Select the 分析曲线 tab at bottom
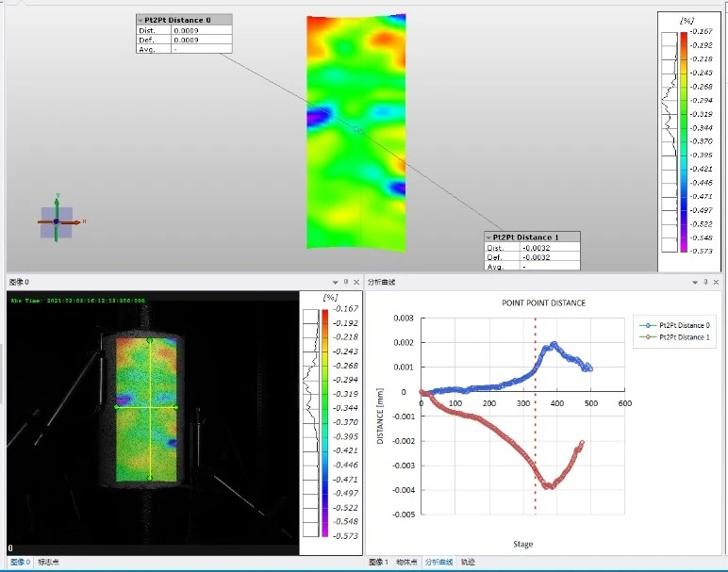Image resolution: width=728 pixels, height=572 pixels. coord(438,563)
